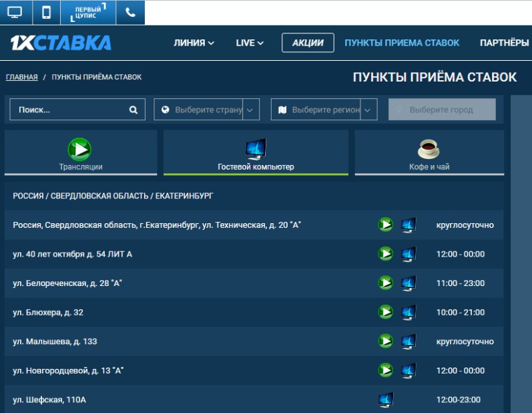The width and height of the screenshot is (532, 413).
Task: Click computer icon for ул. Шефская, 110А
Action: tap(386, 400)
